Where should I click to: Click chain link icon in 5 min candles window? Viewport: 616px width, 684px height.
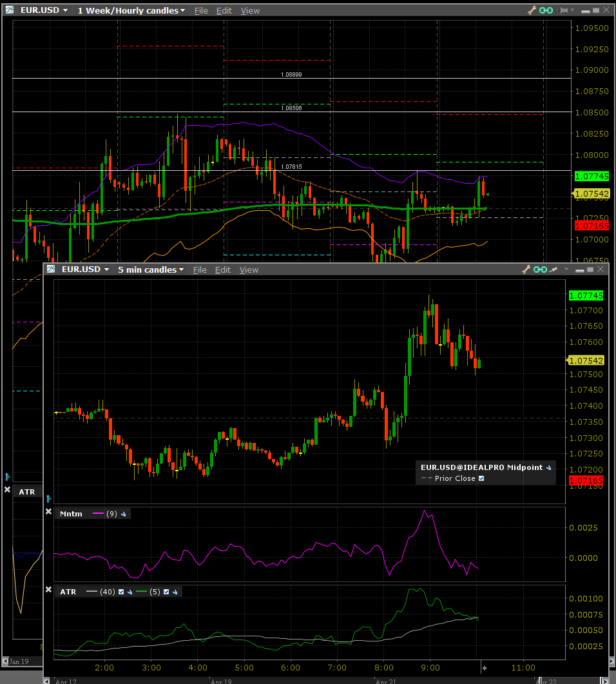point(540,269)
